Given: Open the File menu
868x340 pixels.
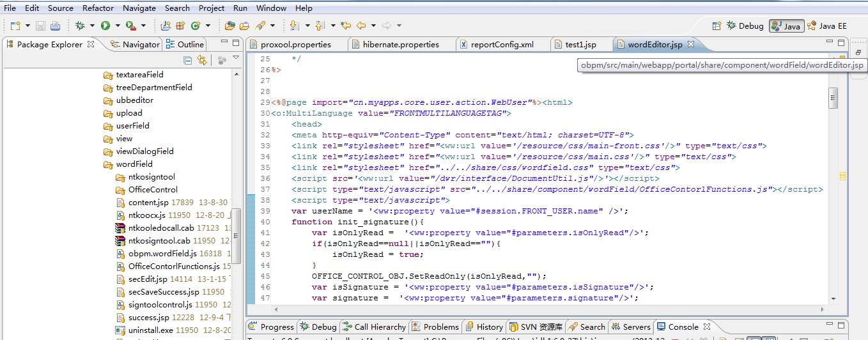Looking at the screenshot, I should [x=10, y=8].
